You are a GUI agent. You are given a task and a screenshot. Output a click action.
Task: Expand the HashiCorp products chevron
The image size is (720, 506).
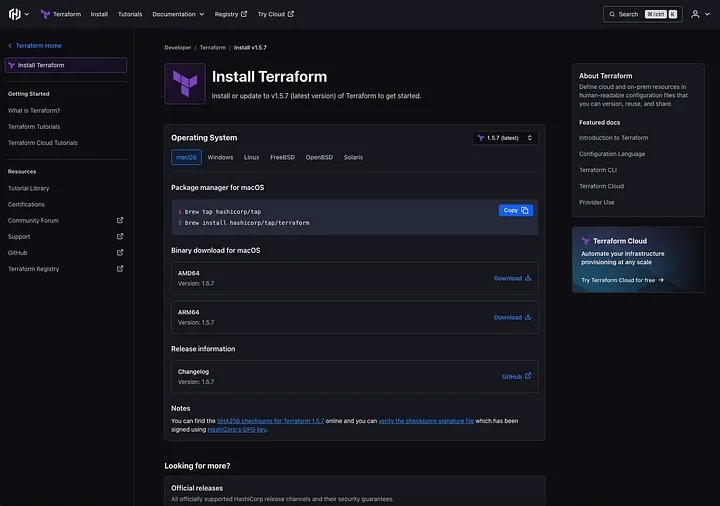click(27, 14)
